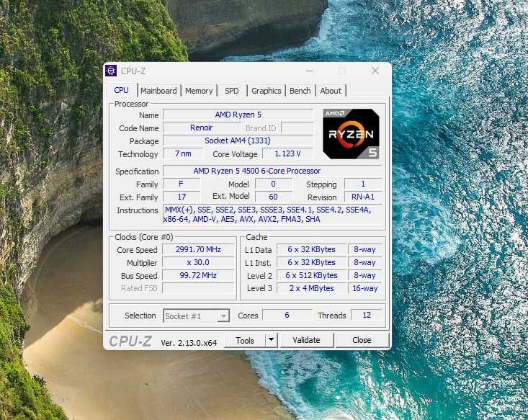
Task: Open the Graphics tab
Action: click(x=267, y=91)
